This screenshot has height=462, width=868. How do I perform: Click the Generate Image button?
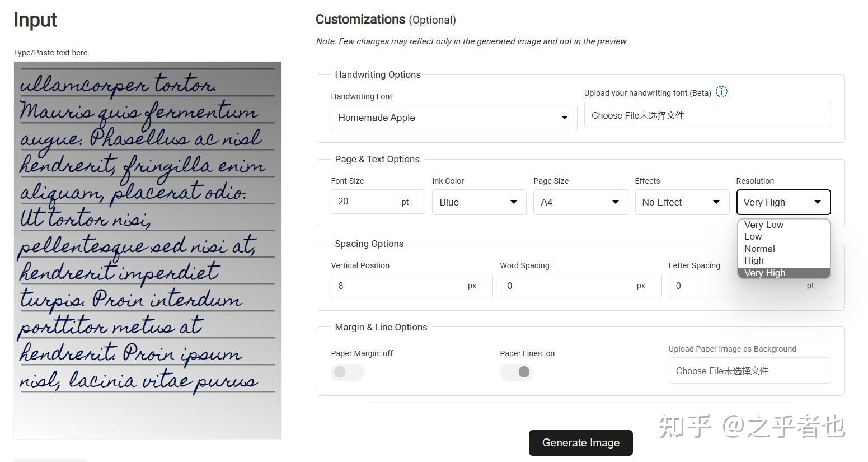(x=580, y=443)
